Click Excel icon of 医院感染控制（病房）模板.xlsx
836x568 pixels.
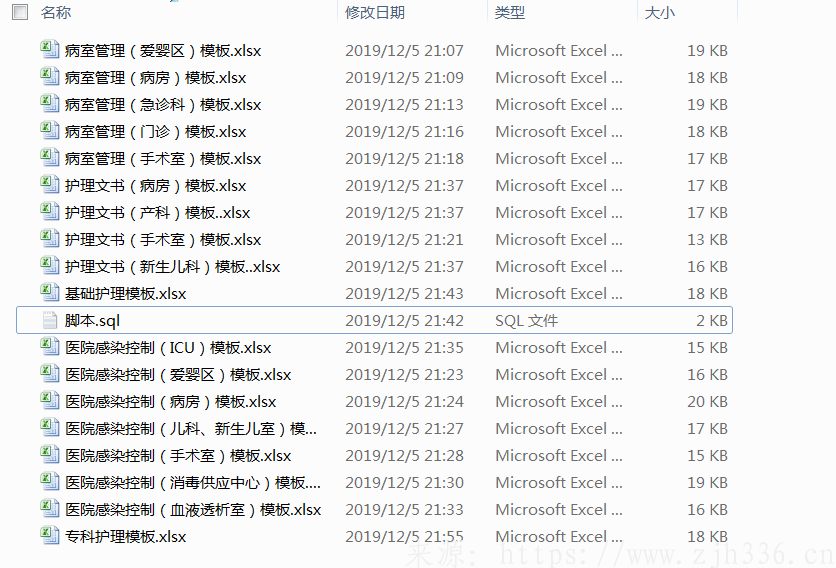50,401
